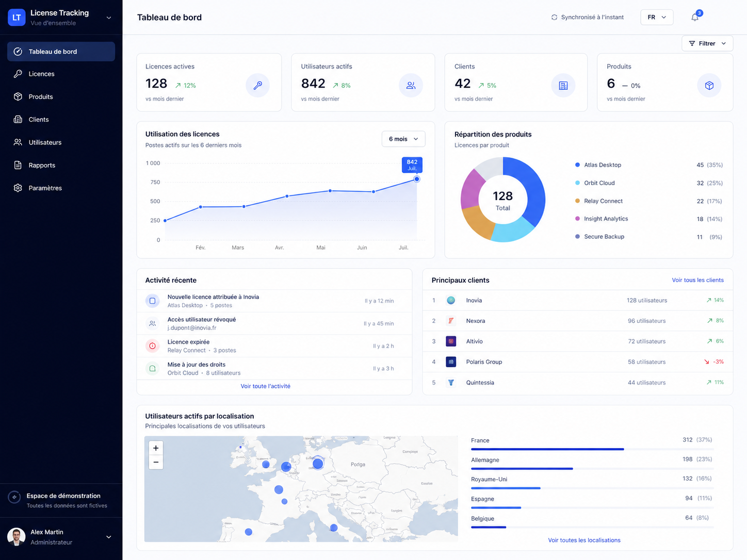Click the Inovia client logo
This screenshot has height=560, width=747.
[451, 300]
